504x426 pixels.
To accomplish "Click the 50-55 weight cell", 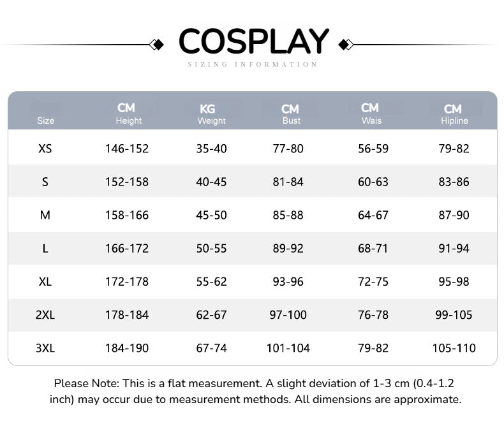I will point(211,248).
